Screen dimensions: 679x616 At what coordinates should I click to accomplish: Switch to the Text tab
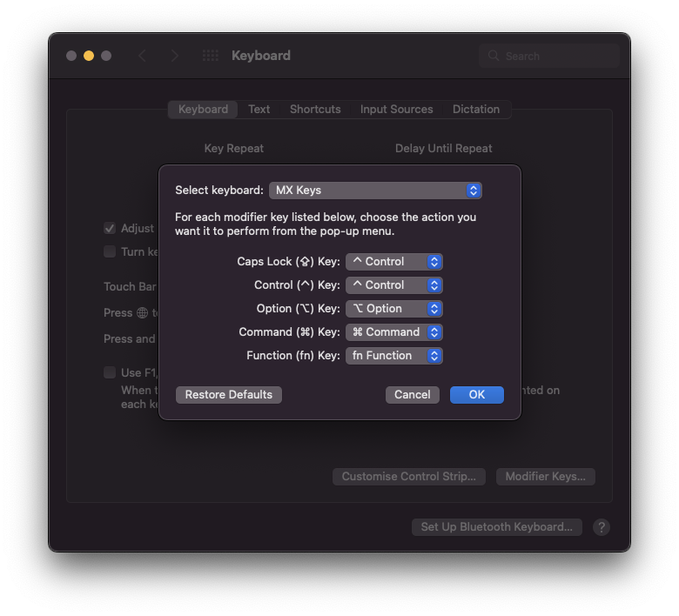click(259, 110)
